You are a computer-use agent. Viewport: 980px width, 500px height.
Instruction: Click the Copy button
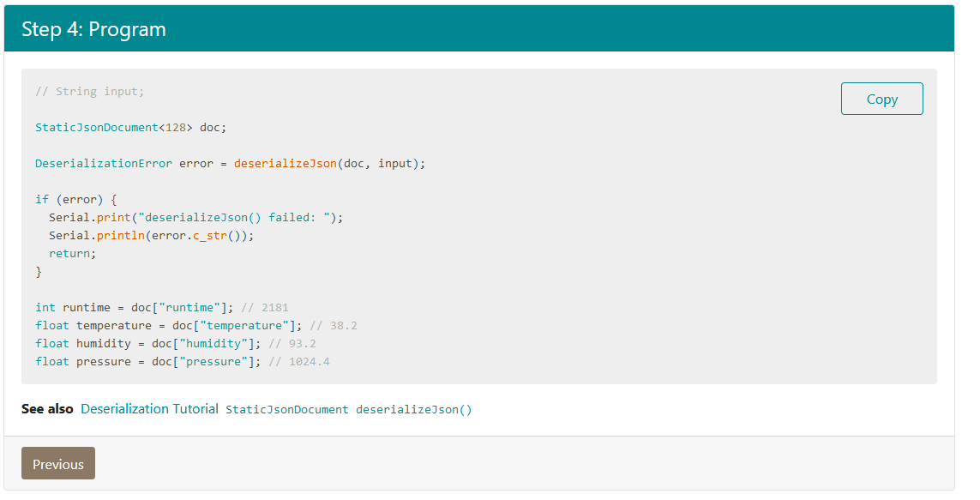click(x=881, y=99)
